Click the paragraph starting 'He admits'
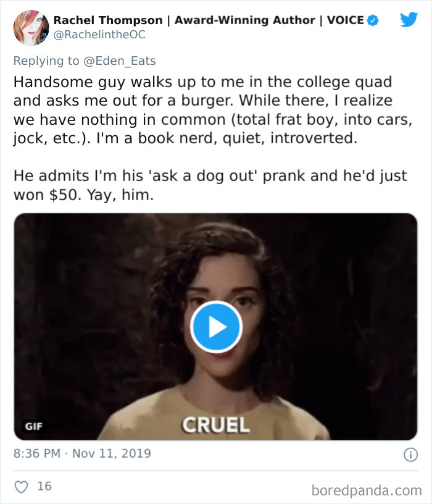This screenshot has width=432, height=504. [210, 184]
